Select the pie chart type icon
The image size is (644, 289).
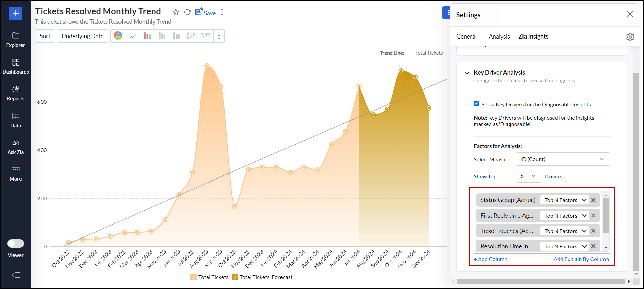click(x=118, y=36)
